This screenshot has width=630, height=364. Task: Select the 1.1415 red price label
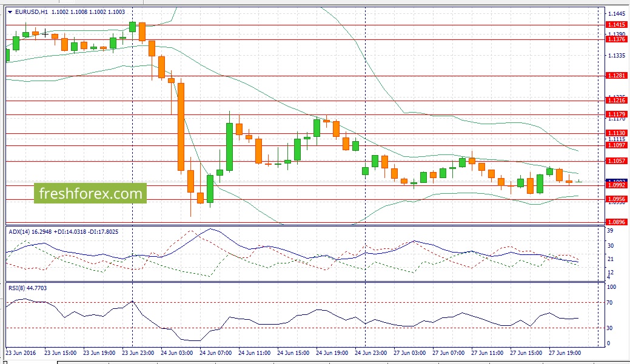coord(616,25)
